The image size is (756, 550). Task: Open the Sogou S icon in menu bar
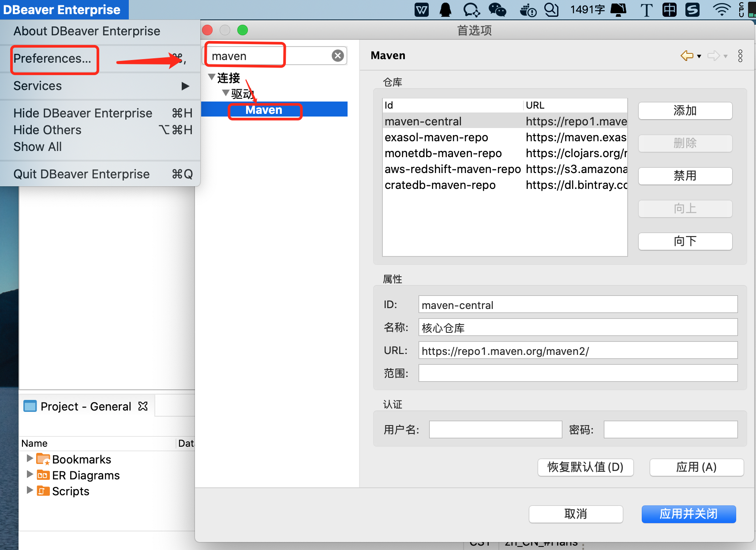(692, 9)
